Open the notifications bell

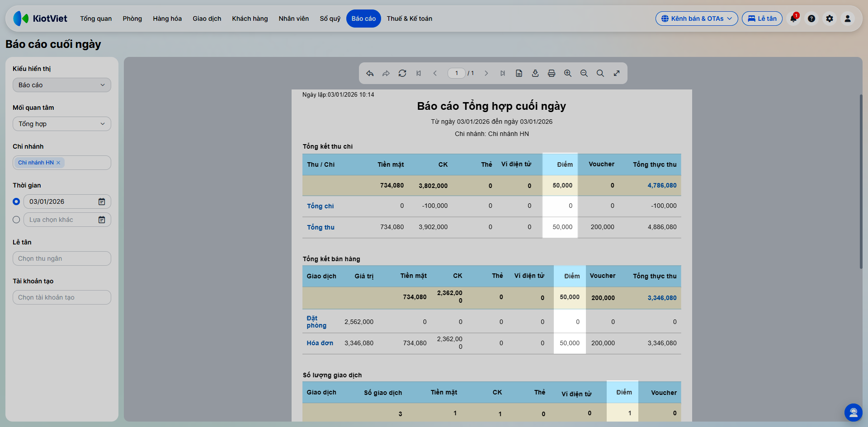793,19
